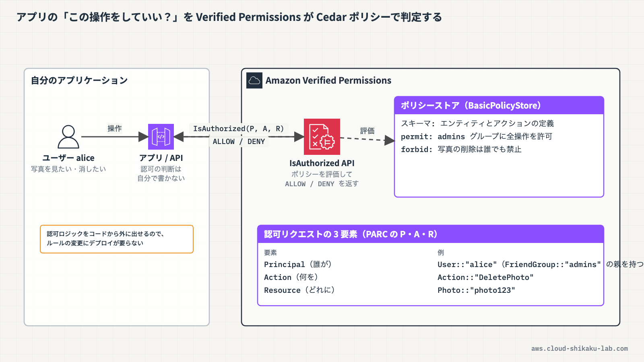Click the 'Action (何を)' row
The width and height of the screenshot is (644, 362).
click(x=291, y=277)
